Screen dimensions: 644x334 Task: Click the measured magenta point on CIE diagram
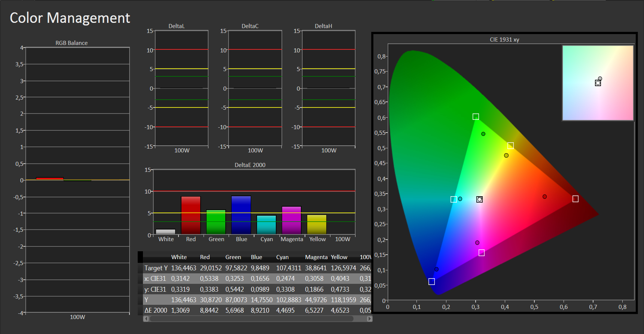(x=477, y=243)
